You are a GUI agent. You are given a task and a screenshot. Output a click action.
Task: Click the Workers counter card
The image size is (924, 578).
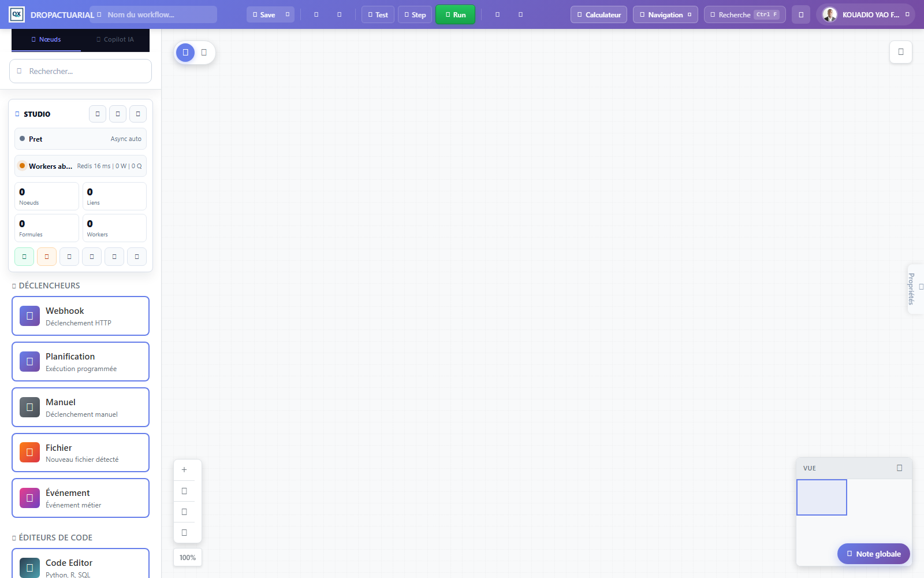pyautogui.click(x=114, y=228)
